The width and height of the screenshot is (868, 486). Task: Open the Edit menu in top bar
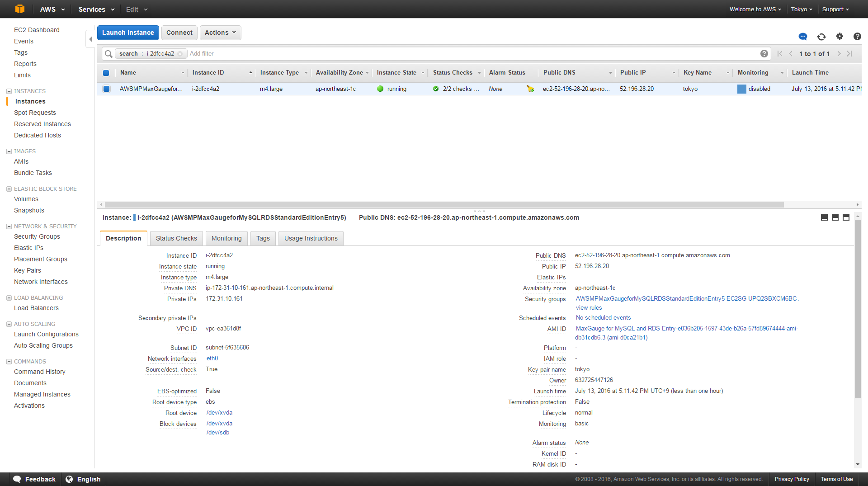point(137,9)
